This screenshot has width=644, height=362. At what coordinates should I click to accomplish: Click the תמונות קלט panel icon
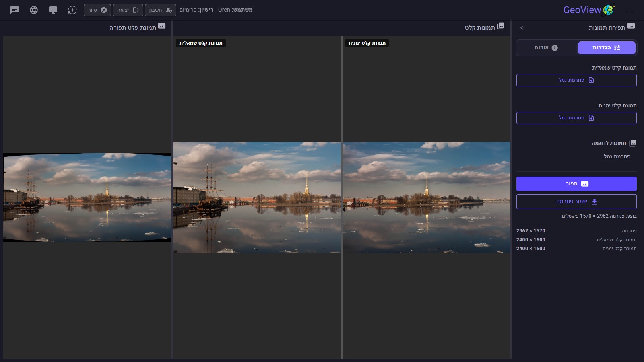coord(501,26)
